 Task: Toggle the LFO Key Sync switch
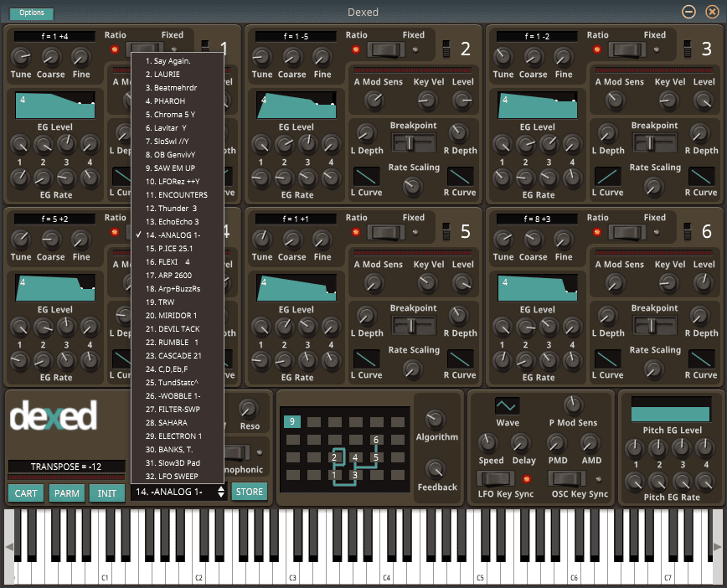point(496,478)
